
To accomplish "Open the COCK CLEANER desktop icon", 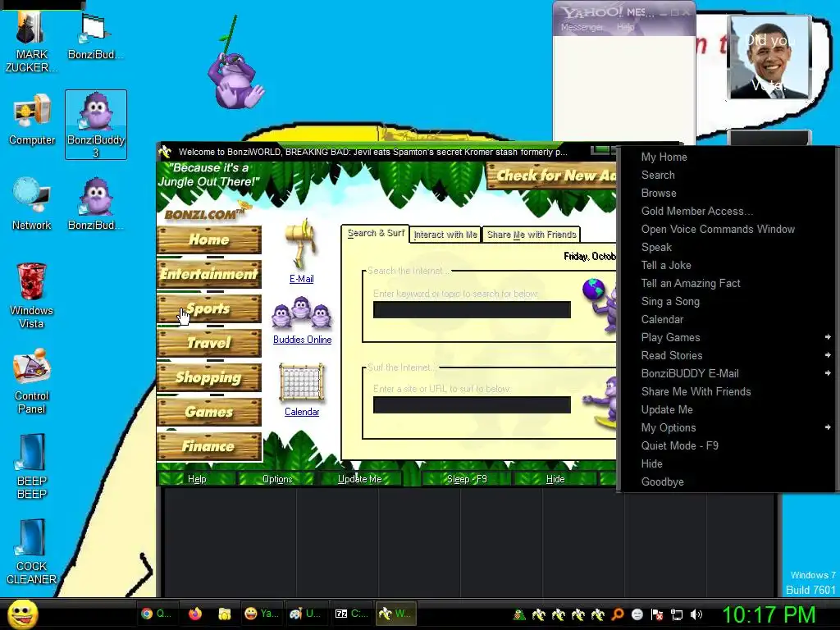I will [x=32, y=552].
